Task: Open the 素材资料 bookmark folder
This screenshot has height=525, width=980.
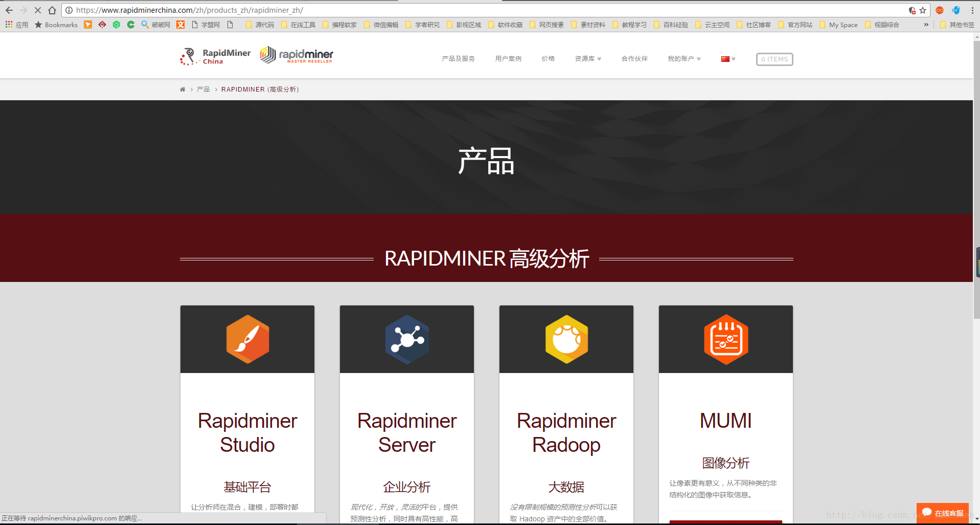Action: (588, 25)
